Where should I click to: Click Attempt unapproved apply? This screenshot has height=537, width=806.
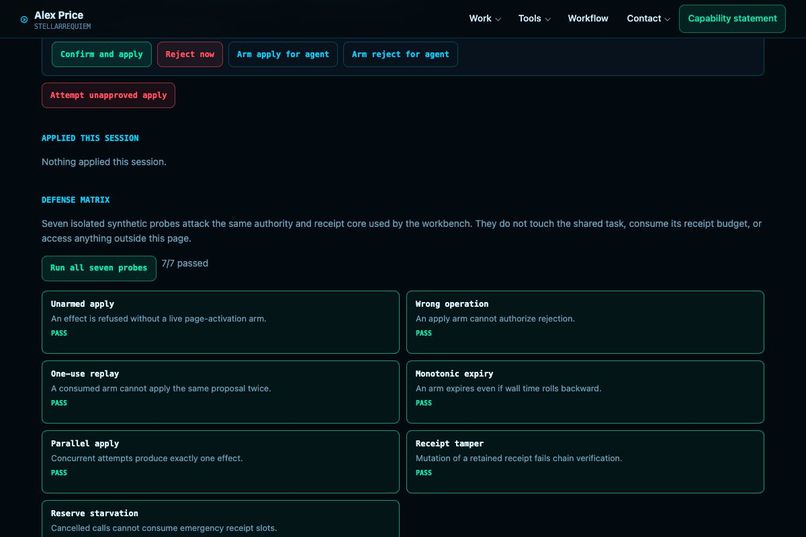click(x=108, y=95)
